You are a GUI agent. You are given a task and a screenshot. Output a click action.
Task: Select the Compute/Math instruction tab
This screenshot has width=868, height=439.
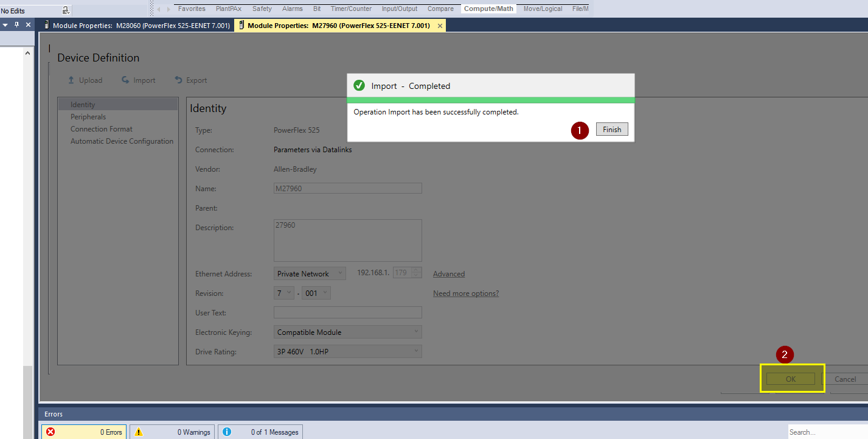point(489,9)
